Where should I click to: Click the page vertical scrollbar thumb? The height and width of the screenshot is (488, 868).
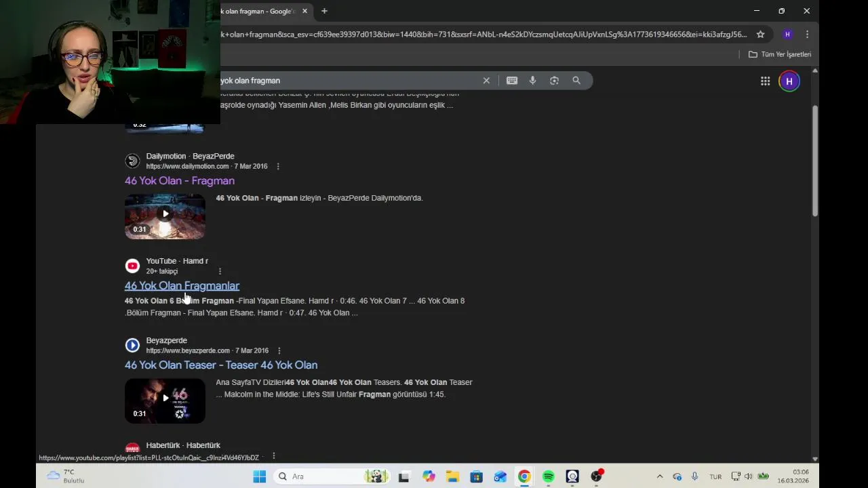(815, 161)
